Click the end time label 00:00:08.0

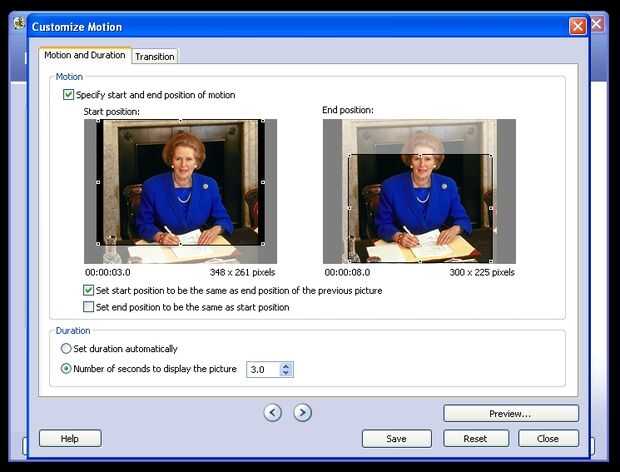(347, 272)
